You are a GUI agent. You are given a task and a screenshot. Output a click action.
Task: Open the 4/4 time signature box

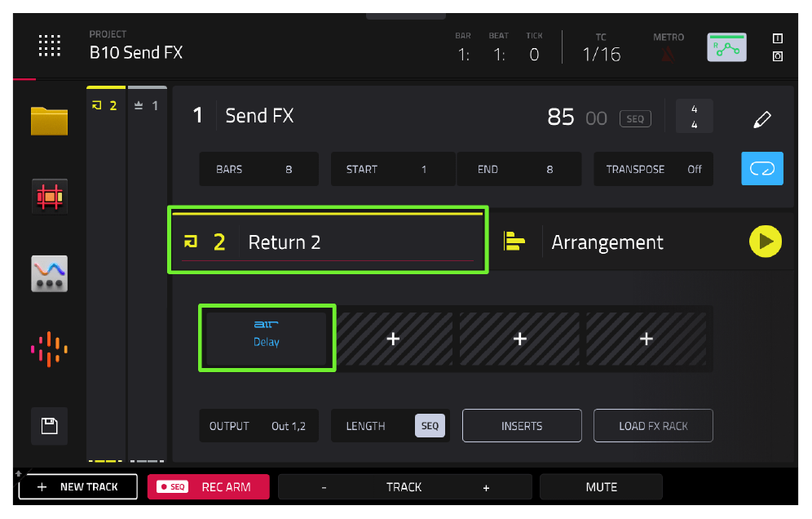pos(694,117)
